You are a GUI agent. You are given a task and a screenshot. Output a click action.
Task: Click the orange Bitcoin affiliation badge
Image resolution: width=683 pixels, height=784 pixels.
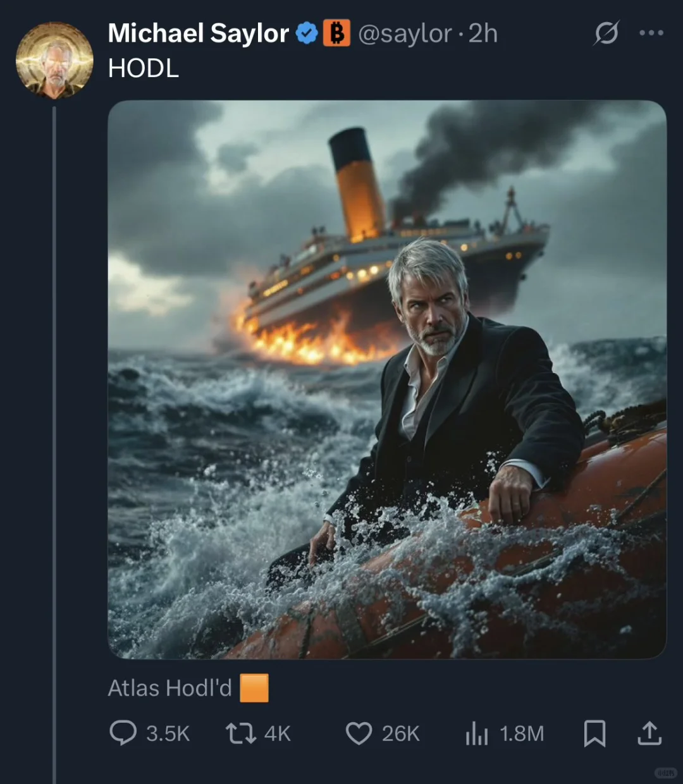click(336, 33)
